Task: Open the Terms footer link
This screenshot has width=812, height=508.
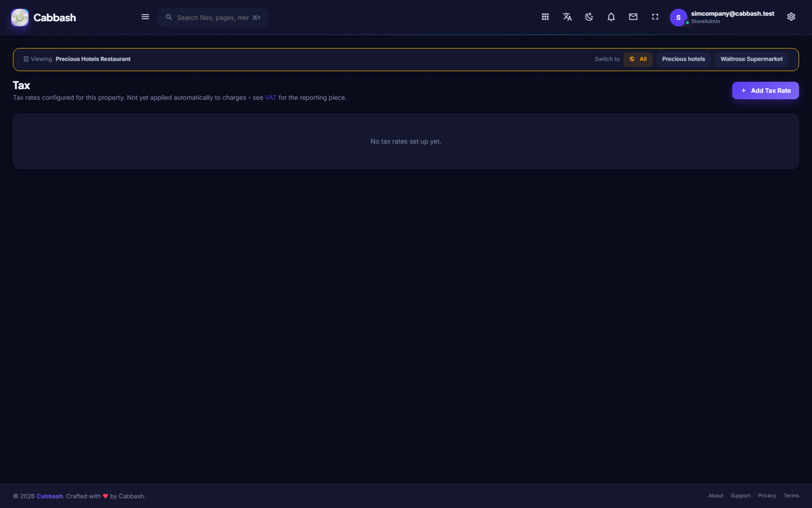Action: tap(791, 496)
